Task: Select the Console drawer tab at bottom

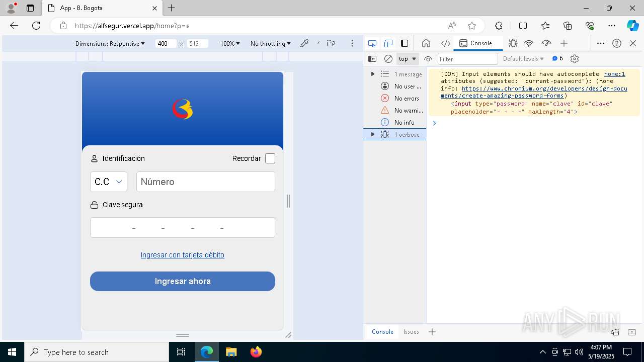Action: (382, 332)
